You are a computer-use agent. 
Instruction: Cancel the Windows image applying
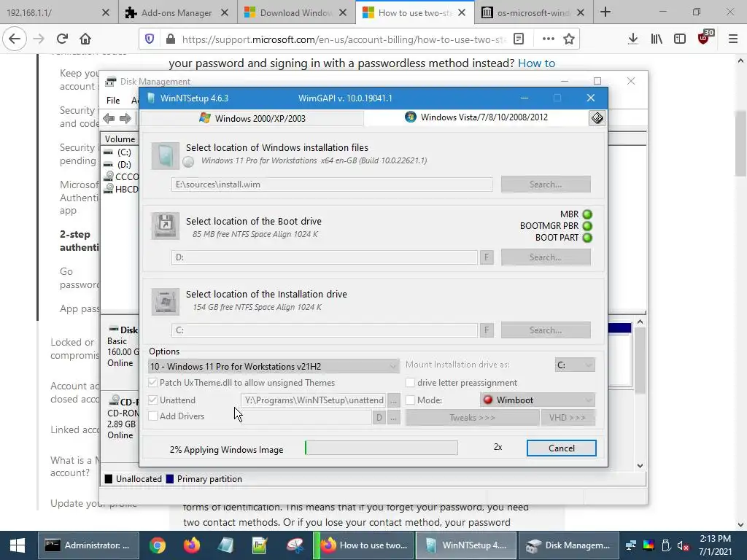click(x=561, y=448)
